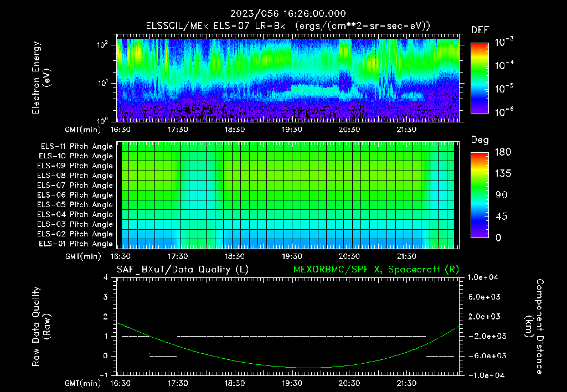The height and width of the screenshot is (392, 567).
Task: Click the 90 value on the Deg colorbar
Action: [x=501, y=195]
